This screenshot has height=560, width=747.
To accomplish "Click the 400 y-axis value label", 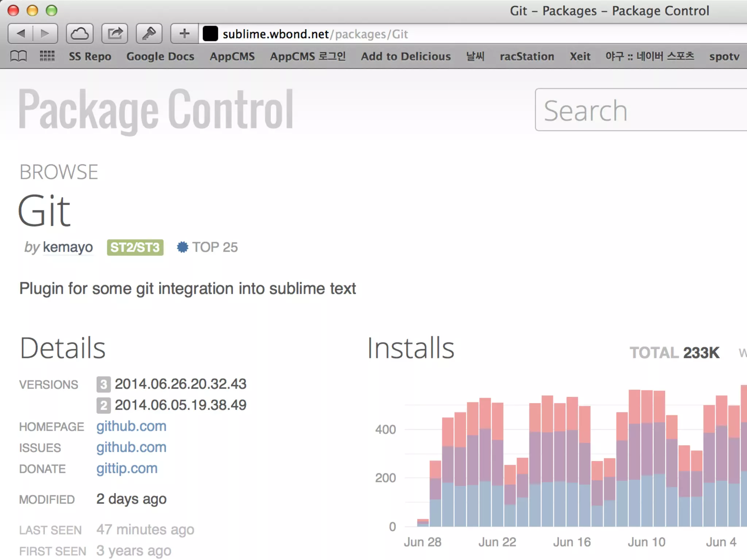I will click(386, 429).
